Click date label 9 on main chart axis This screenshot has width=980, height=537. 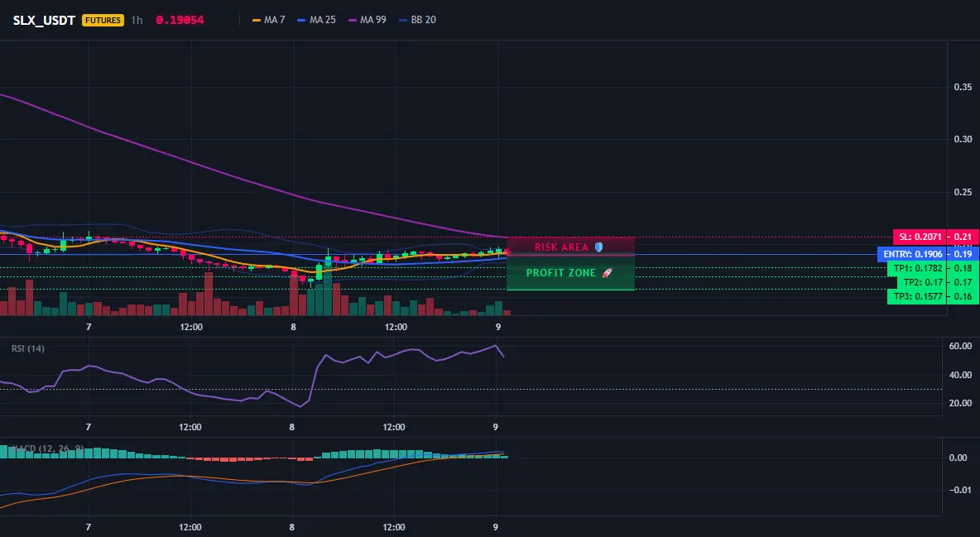tap(497, 327)
